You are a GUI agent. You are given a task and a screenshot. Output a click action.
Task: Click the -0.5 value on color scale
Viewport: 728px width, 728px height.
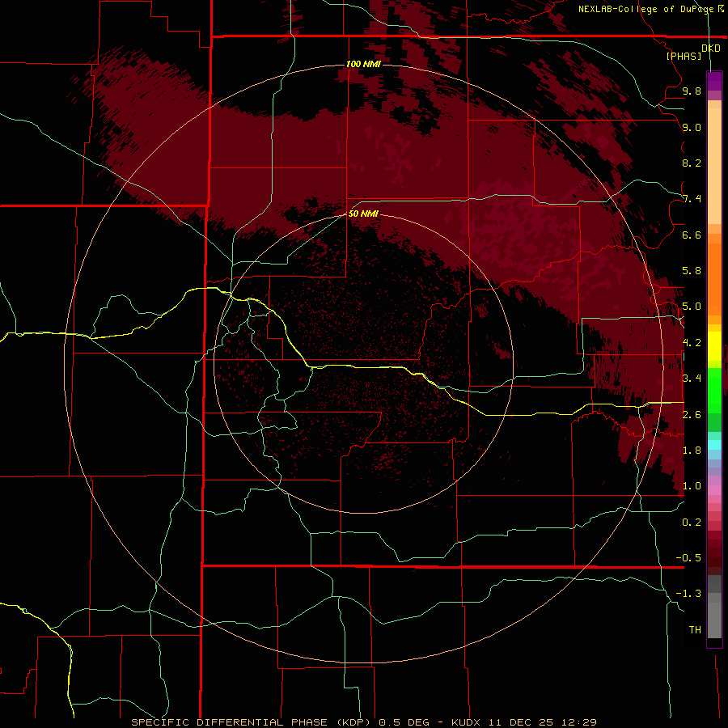688,558
